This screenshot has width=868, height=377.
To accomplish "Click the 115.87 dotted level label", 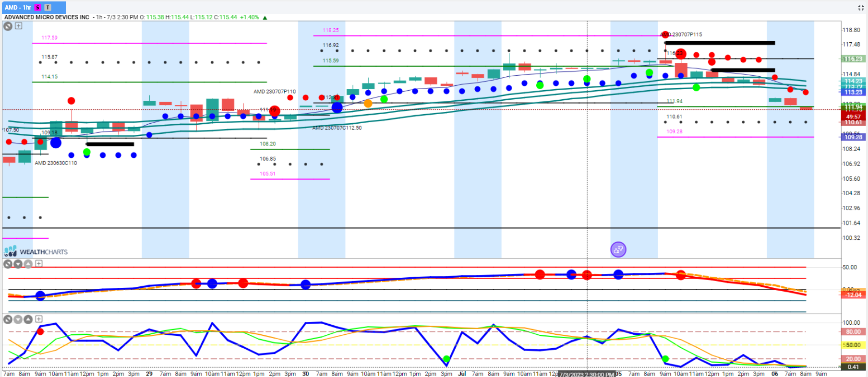I will pyautogui.click(x=49, y=57).
